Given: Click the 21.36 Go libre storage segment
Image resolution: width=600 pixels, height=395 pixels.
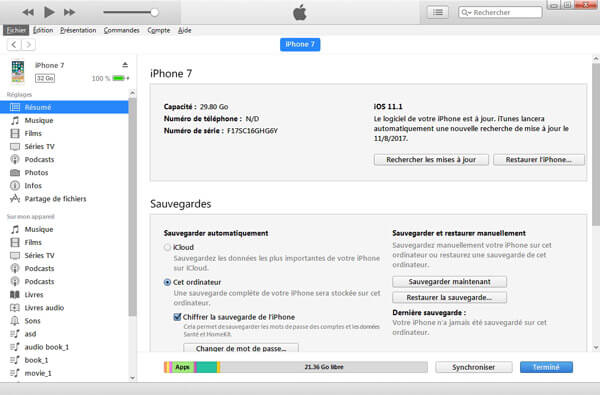Looking at the screenshot, I should [324, 367].
